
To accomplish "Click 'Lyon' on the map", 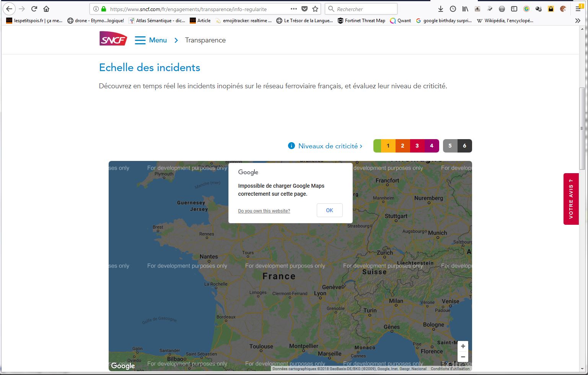I will click(320, 294).
